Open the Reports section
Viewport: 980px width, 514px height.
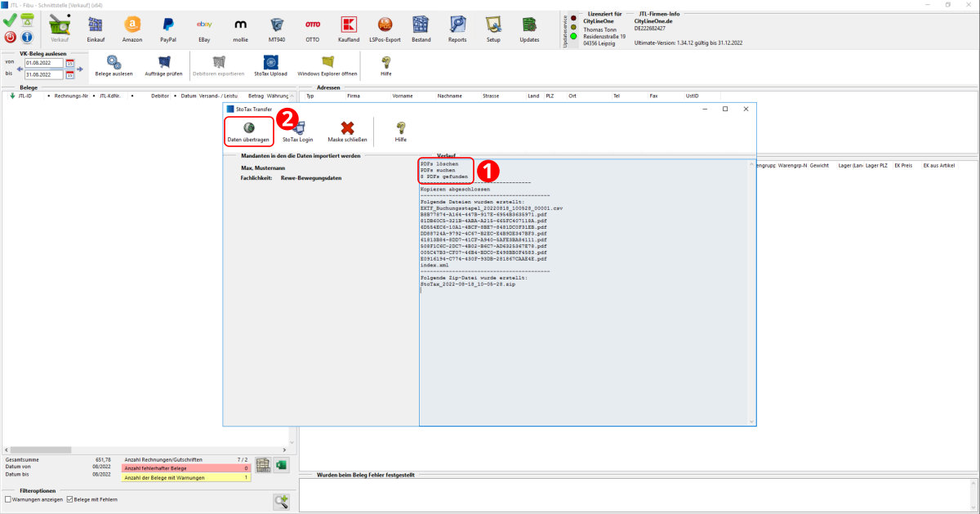click(457, 29)
